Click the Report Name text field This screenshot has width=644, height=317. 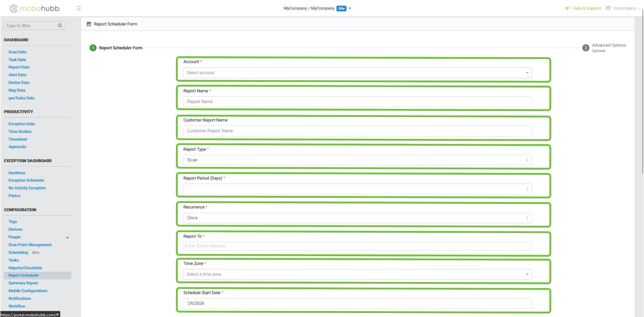point(357,102)
